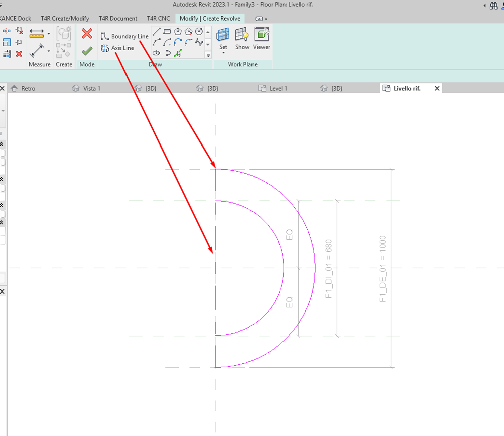This screenshot has width=504, height=436.
Task: Select the Rectangle draw tool
Action: [167, 32]
